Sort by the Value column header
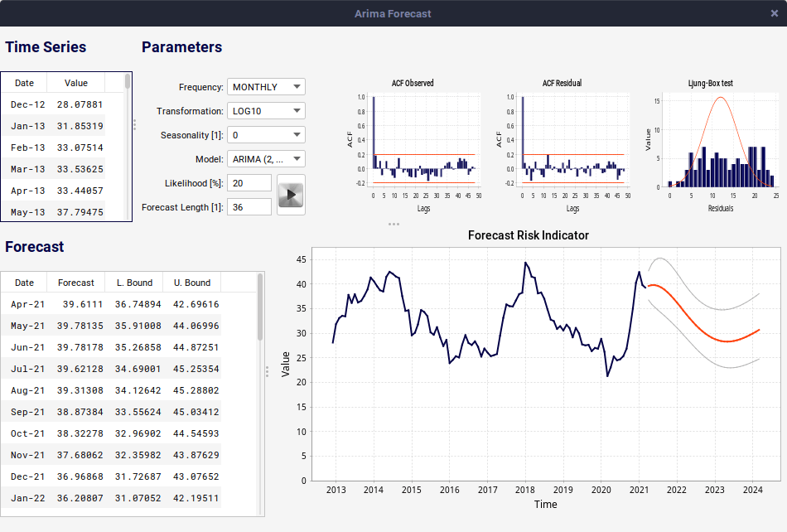The width and height of the screenshot is (787, 532). [76, 83]
